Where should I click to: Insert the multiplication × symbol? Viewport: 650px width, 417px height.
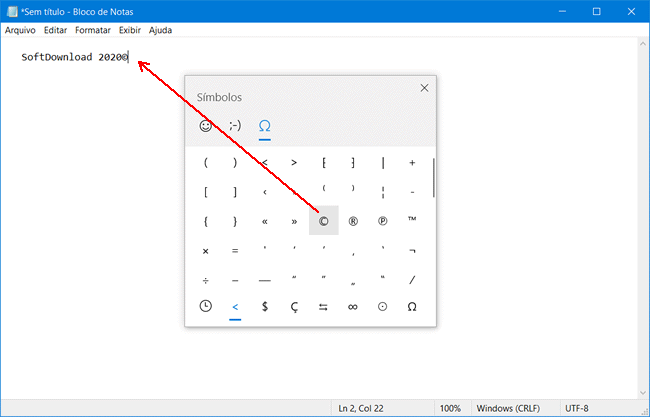(x=206, y=250)
